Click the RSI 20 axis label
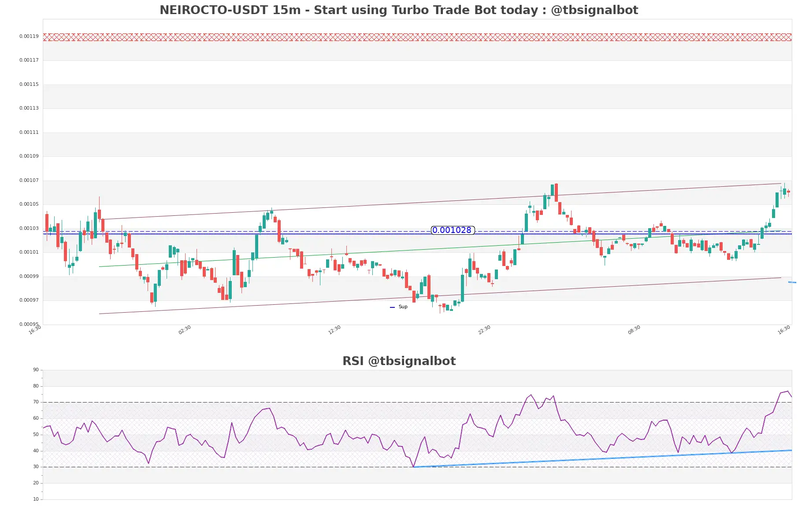This screenshot has width=798, height=532. 36,483
